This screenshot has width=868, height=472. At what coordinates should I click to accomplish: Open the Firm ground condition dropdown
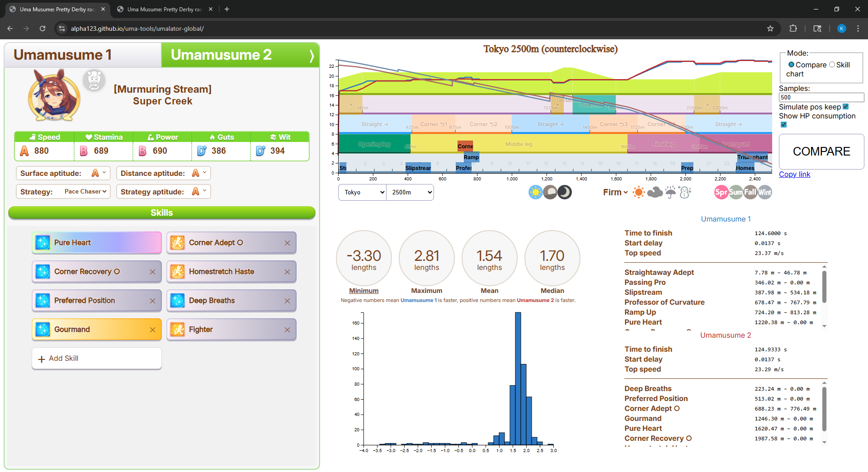[x=615, y=192]
